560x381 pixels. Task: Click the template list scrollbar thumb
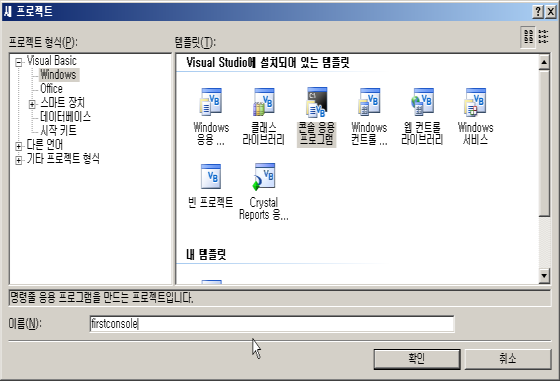(x=544, y=143)
